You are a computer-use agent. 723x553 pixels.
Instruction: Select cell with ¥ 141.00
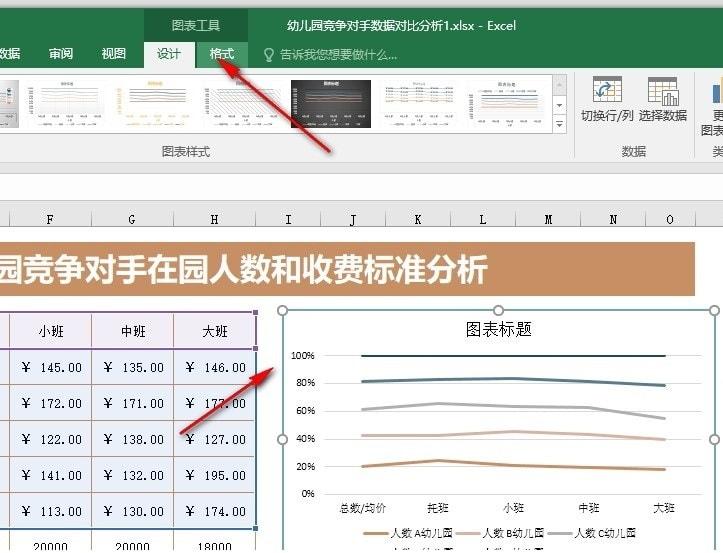click(51, 475)
